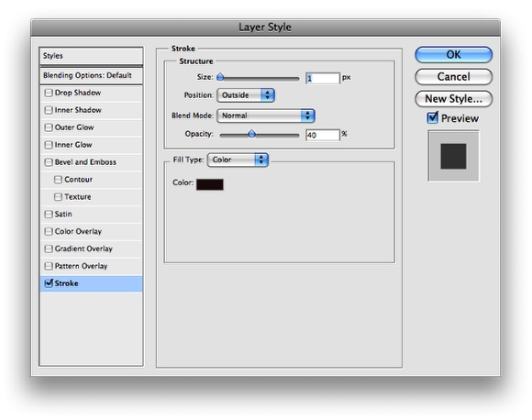Click the Opacity slider handle
This screenshot has height=420, width=532.
click(x=251, y=134)
